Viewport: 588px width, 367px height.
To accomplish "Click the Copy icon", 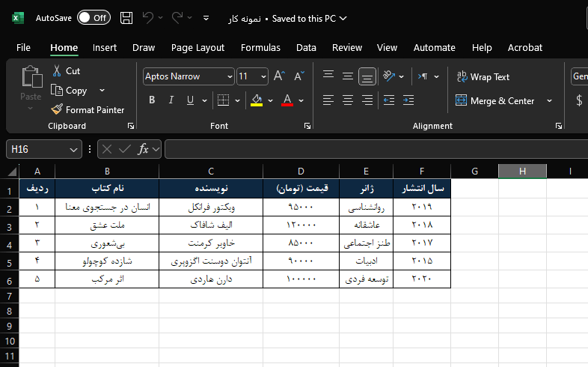I will click(x=57, y=90).
